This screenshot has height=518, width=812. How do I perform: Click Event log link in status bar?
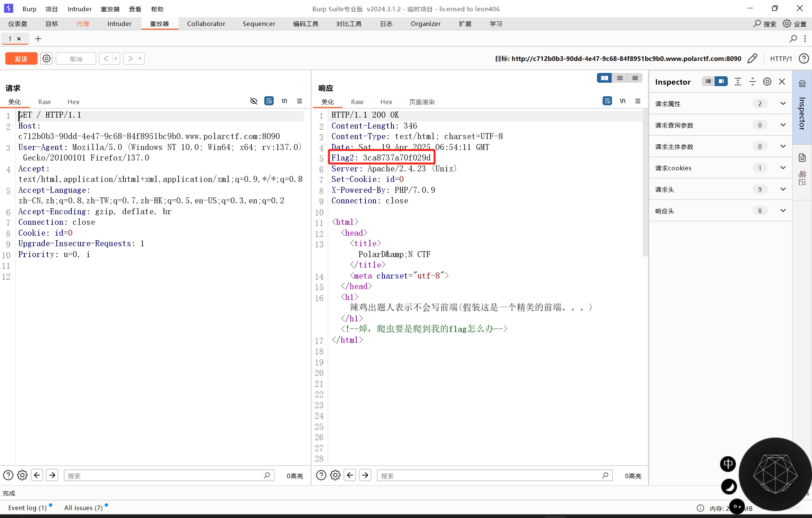[27, 508]
